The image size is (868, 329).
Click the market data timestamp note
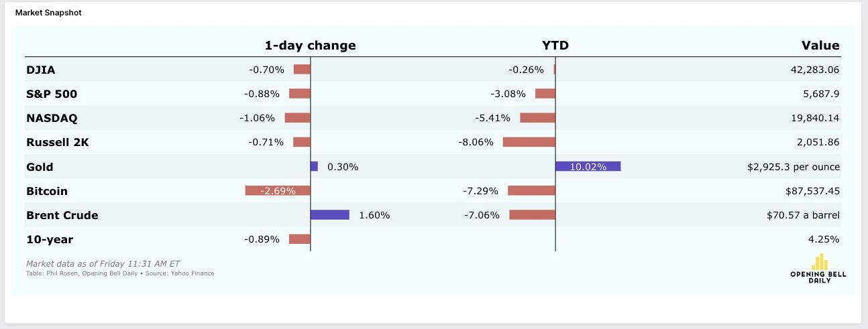(x=103, y=263)
